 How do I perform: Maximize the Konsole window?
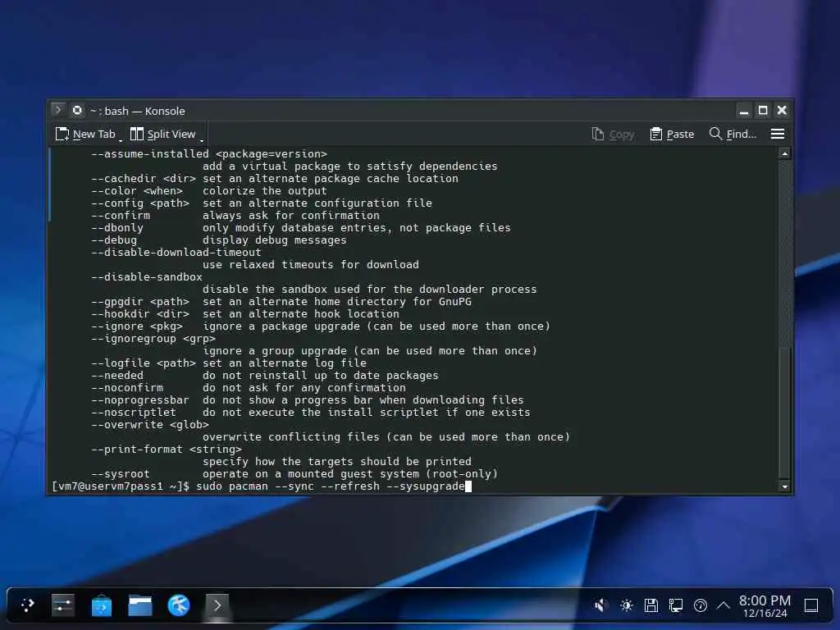point(763,111)
